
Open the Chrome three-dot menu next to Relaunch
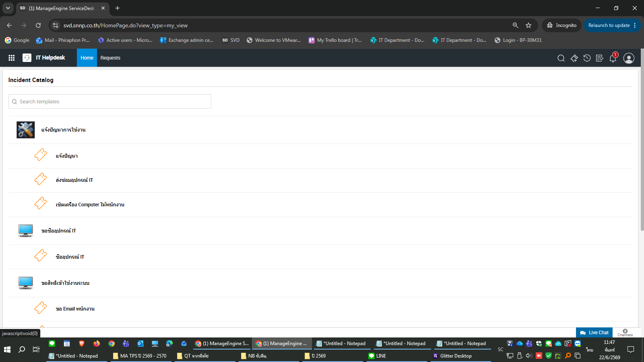coord(635,25)
